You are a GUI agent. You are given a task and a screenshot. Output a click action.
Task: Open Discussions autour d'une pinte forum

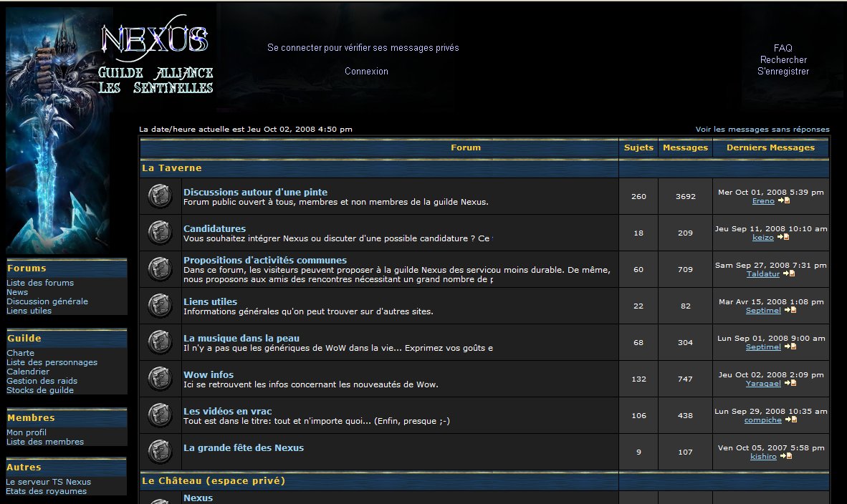pos(255,192)
